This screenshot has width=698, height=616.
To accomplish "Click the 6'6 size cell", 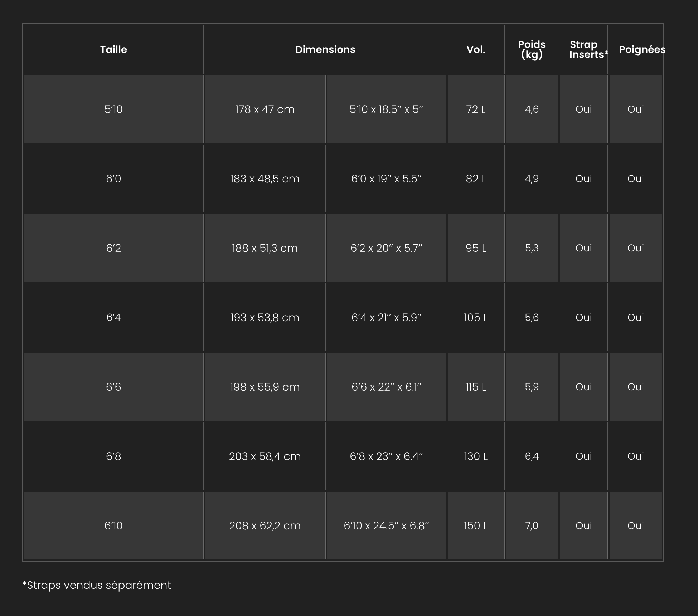I will click(113, 387).
